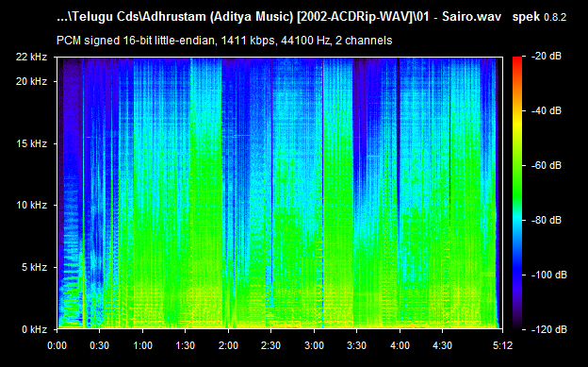Screen dimensions: 588x367
Task: Click the 5 kHz frequency label
Action: click(34, 267)
